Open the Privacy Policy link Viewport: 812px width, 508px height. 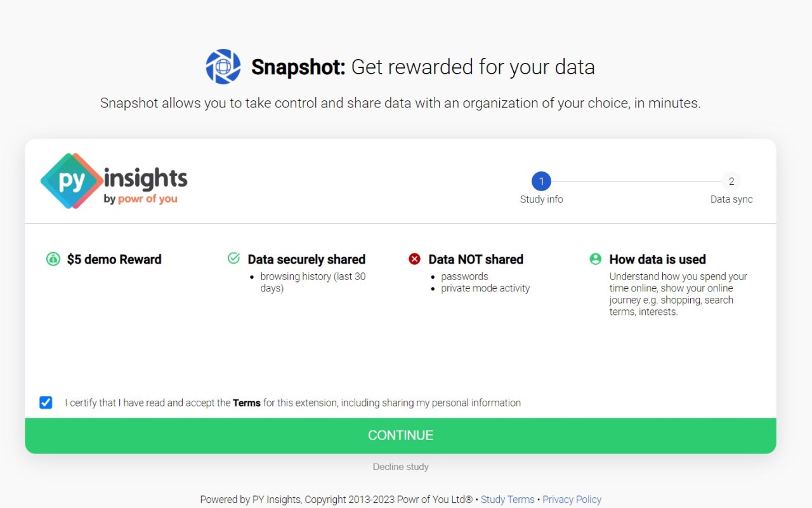pos(572,500)
